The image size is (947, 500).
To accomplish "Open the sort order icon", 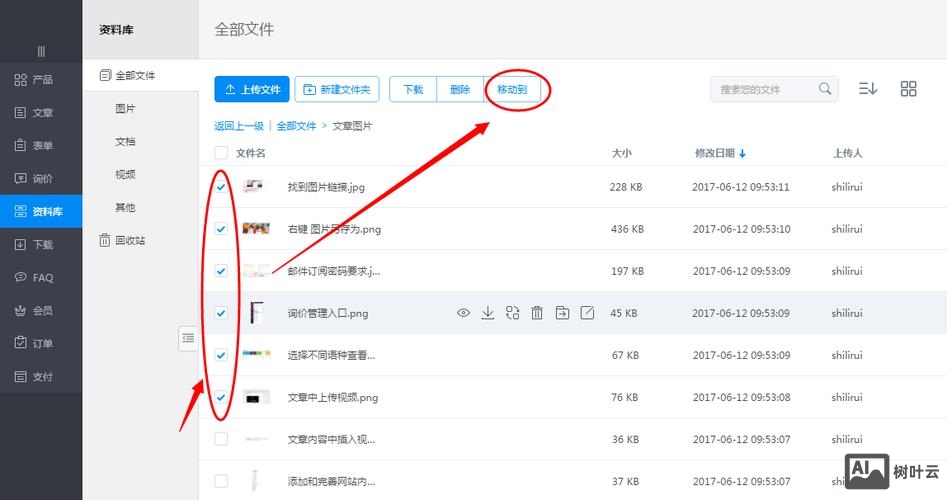I will tap(868, 89).
